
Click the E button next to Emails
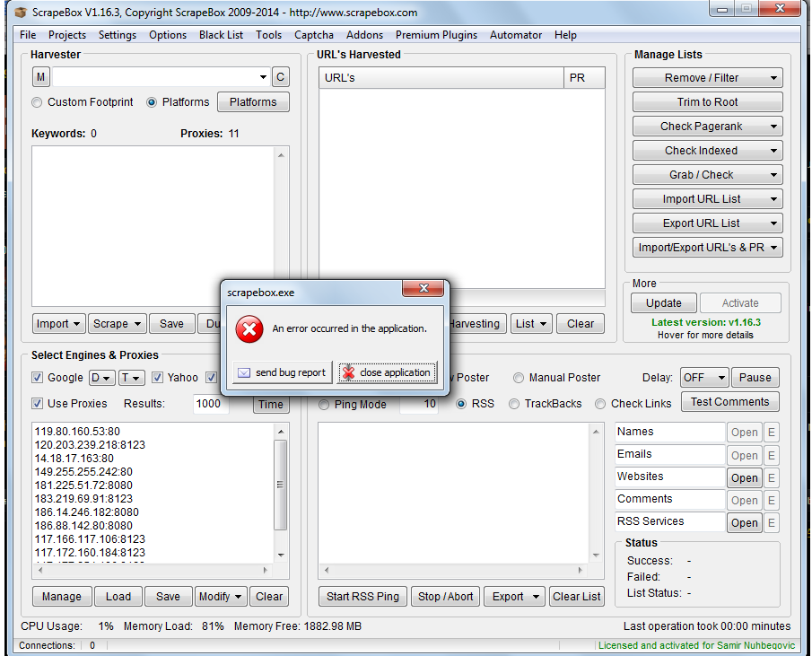(x=771, y=455)
